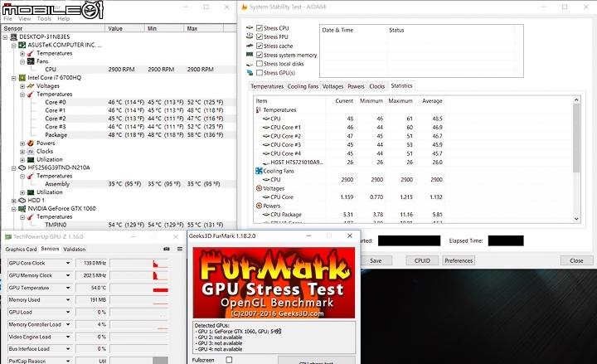This screenshot has width=597, height=364.
Task: Open the GPU Temperature dropdown arrow
Action: tap(68, 288)
